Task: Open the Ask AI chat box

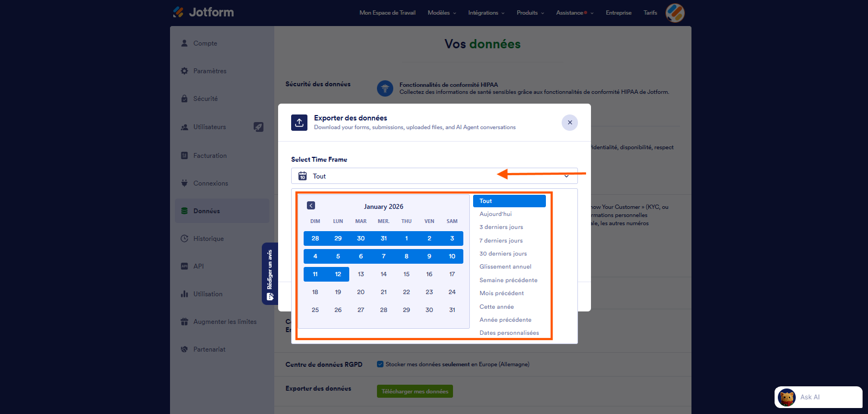Action: tap(819, 397)
